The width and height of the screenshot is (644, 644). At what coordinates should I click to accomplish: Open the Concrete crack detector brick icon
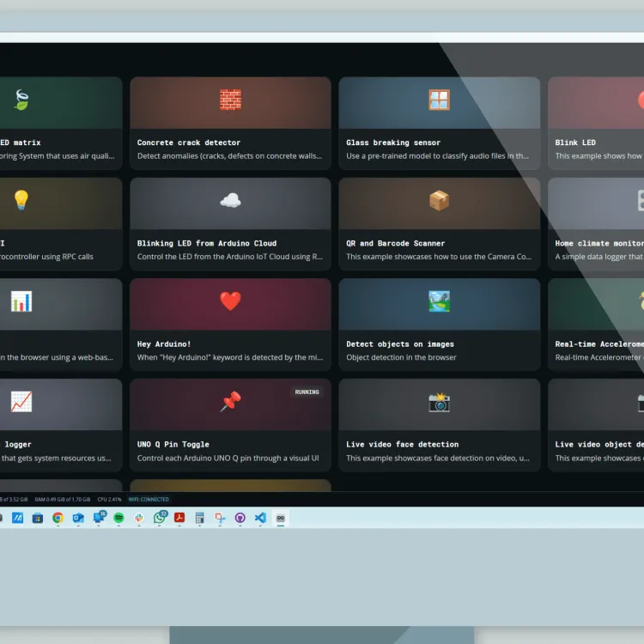[230, 100]
